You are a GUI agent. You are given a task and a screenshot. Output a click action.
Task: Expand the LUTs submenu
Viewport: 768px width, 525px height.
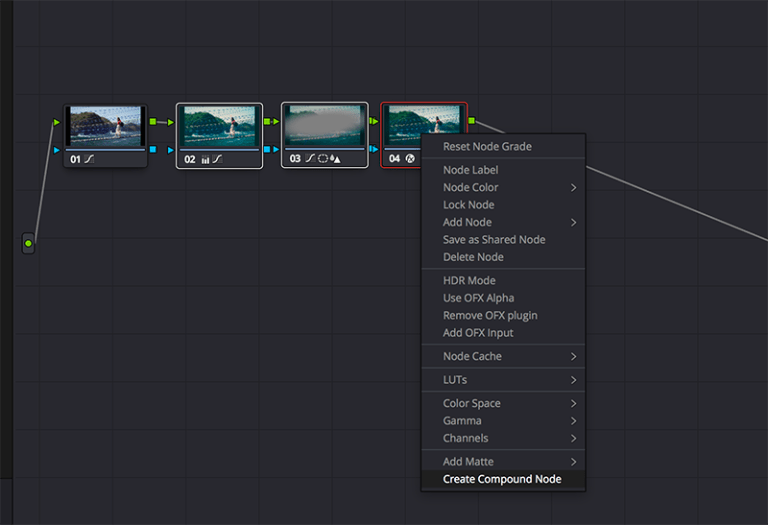503,380
